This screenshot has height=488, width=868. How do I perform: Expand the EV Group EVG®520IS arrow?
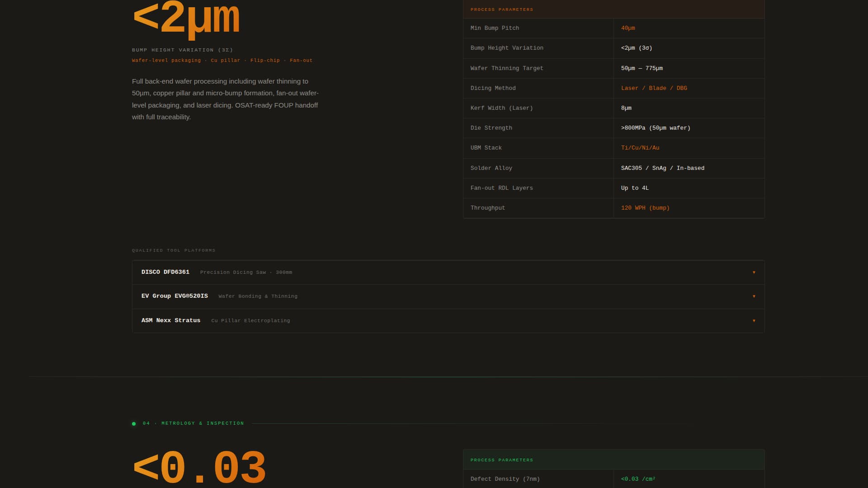coord(754,296)
